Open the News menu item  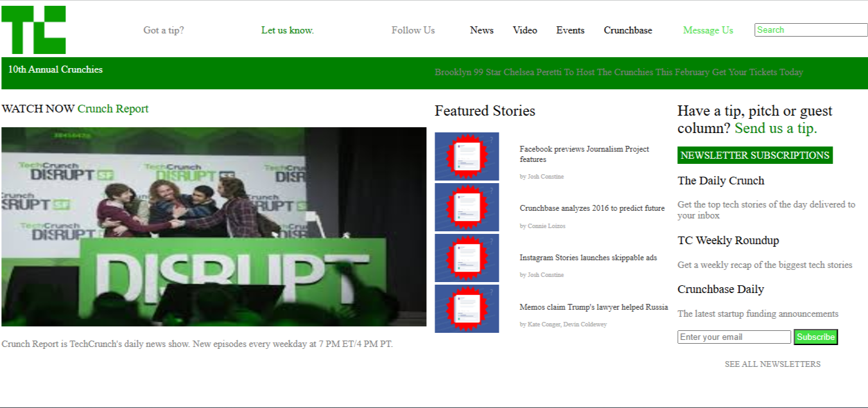[x=482, y=30]
